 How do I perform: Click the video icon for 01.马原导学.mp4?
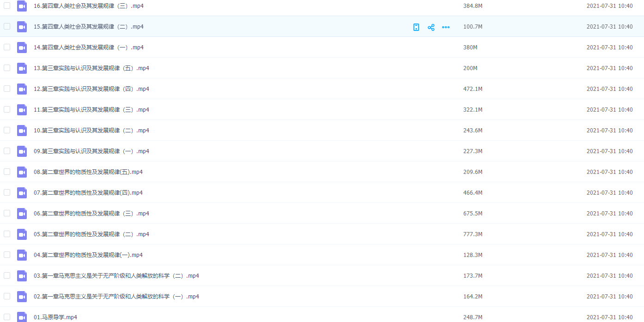point(22,317)
